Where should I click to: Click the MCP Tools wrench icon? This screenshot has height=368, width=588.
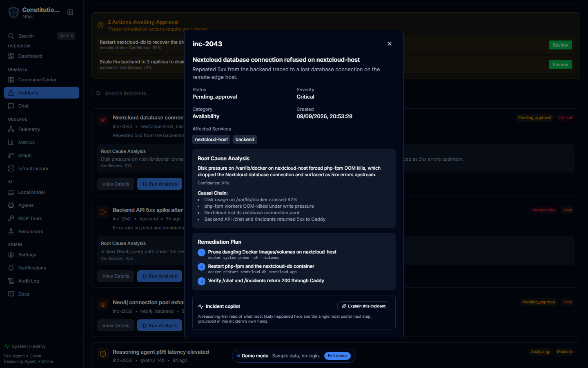point(11,218)
